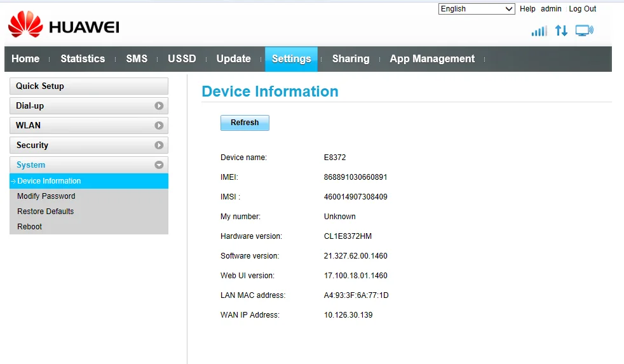The height and width of the screenshot is (364, 624).
Task: Click the "Software version:" label
Action: coord(250,256)
